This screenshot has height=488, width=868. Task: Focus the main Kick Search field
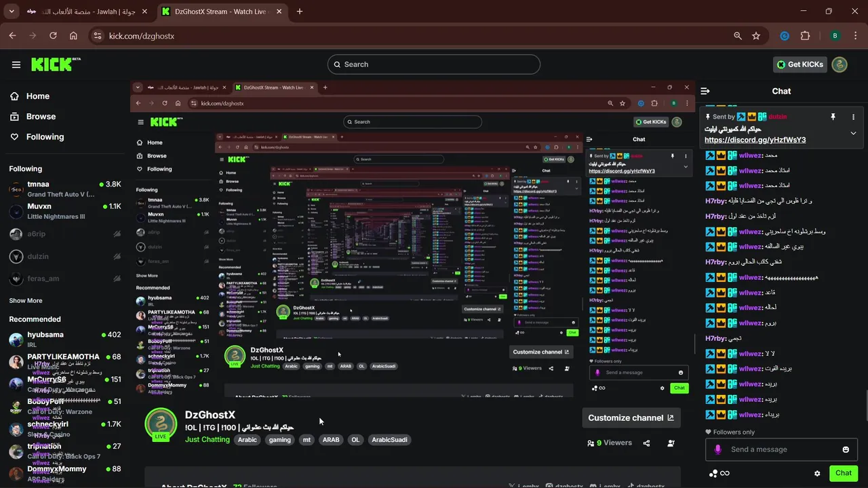(x=434, y=64)
